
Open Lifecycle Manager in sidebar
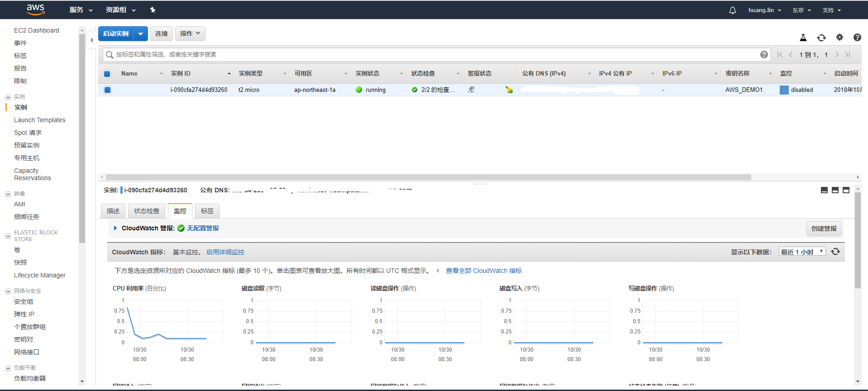pyautogui.click(x=40, y=275)
